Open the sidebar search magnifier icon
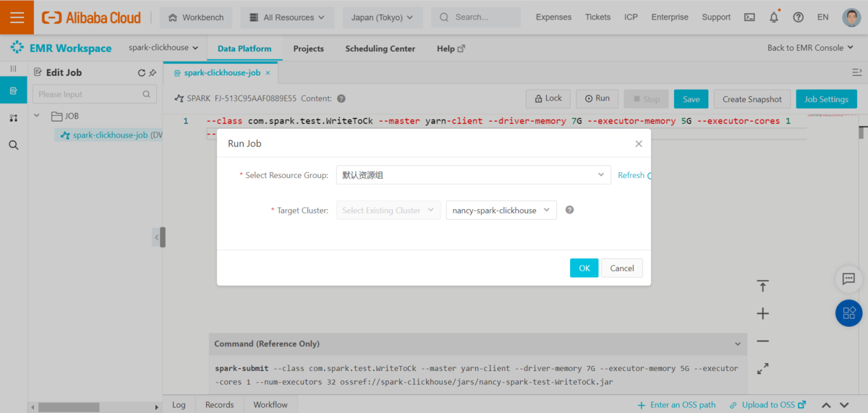Image resolution: width=868 pixels, height=413 pixels. click(x=13, y=145)
